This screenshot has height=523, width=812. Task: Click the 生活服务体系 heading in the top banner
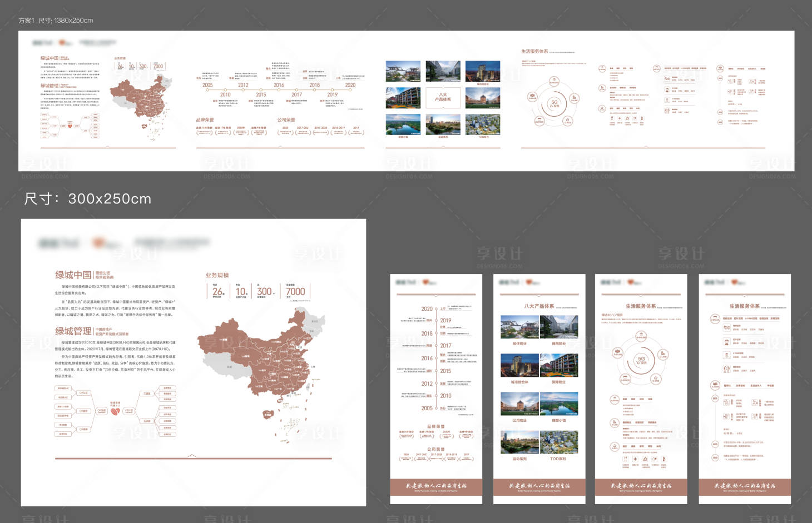pyautogui.click(x=534, y=51)
